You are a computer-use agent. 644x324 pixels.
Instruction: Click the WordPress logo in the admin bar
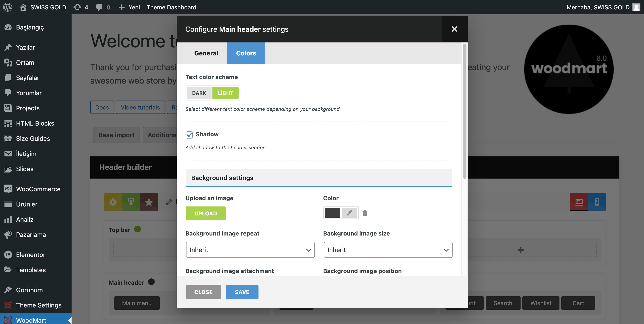coord(8,7)
